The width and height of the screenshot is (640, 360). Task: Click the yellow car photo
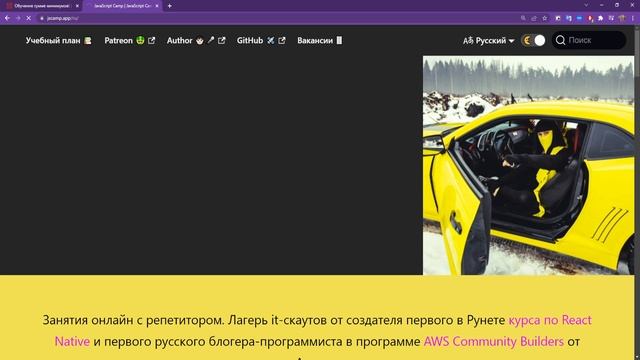click(x=529, y=165)
